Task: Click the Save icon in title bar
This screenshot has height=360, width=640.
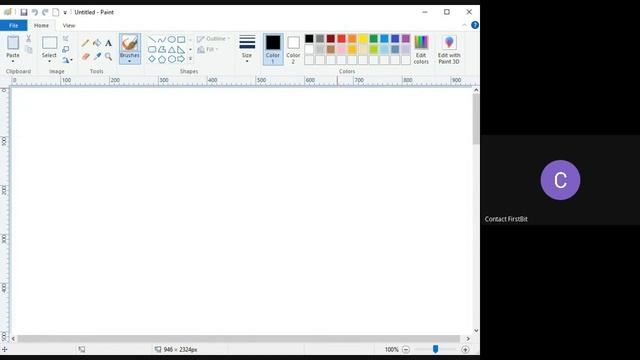Action: click(24, 12)
